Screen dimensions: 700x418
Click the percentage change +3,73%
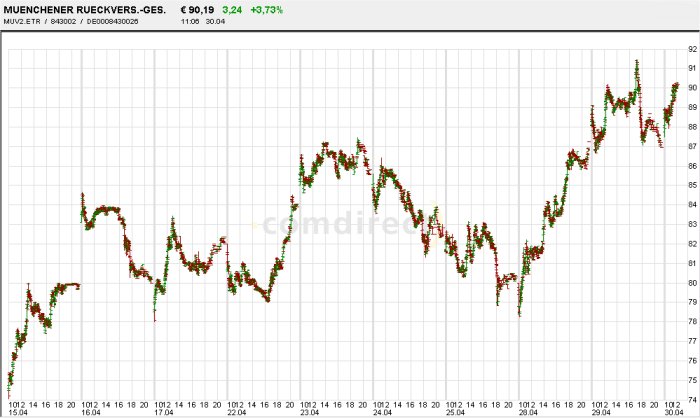[x=267, y=10]
